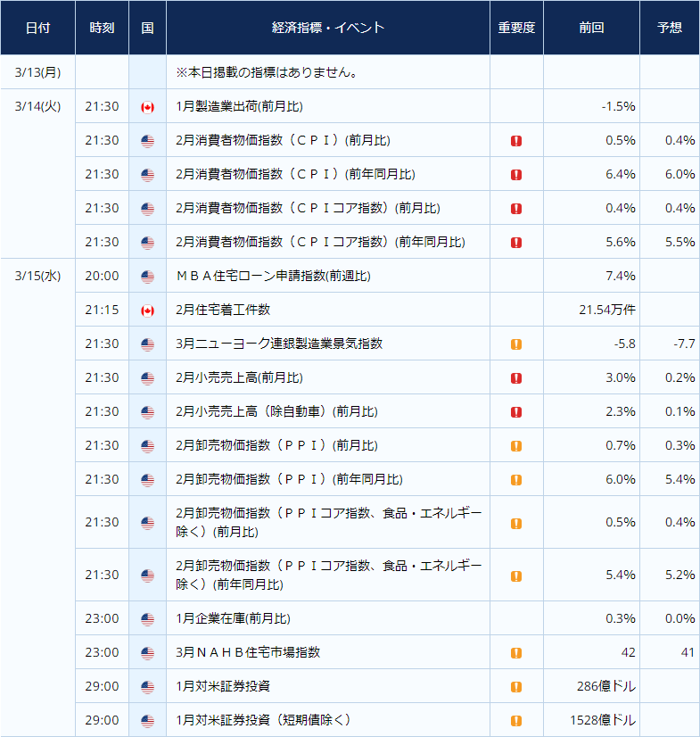Image resolution: width=700 pixels, height=737 pixels.
Task: Click US flag in the 2月小売売上高(前月比) row
Action: pyautogui.click(x=147, y=378)
